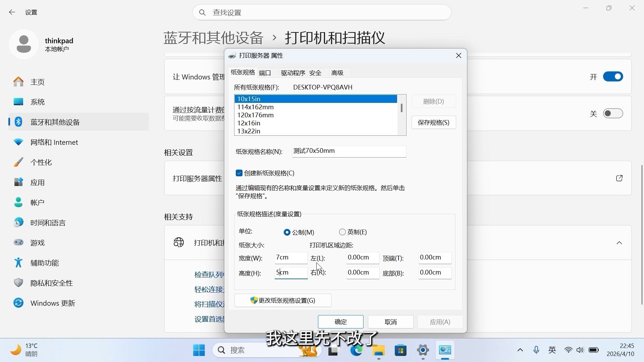Click the 高度(H) height input field
644x362 pixels.
[291, 273]
